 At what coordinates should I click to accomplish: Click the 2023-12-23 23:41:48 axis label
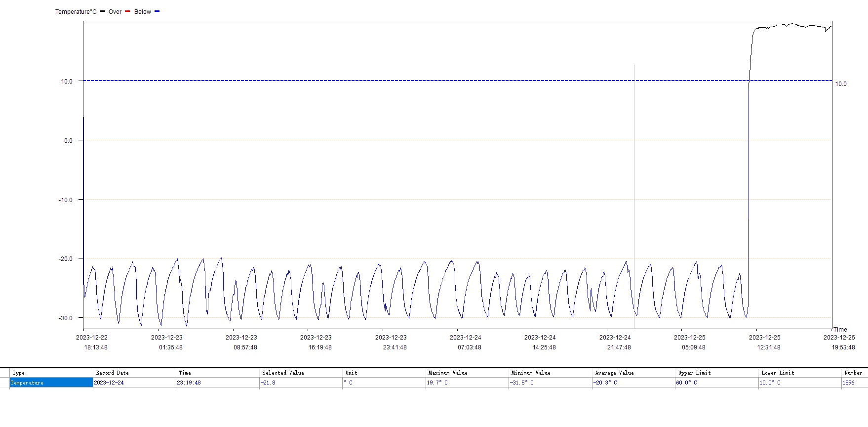(391, 342)
